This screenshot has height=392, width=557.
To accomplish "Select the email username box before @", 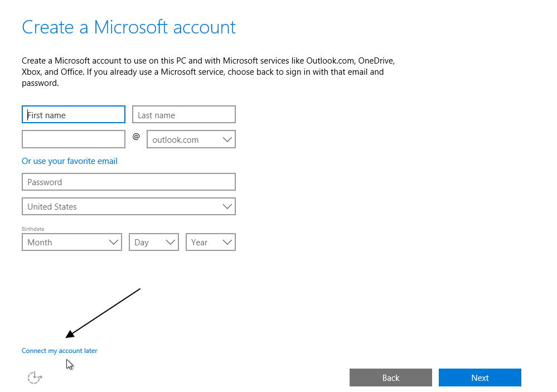I will [x=74, y=139].
